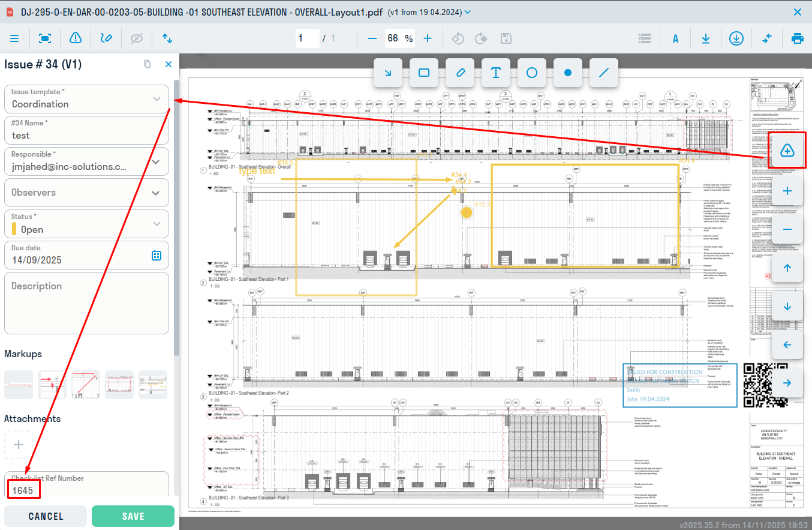The image size is (812, 530).
Task: Click the freehand markup squiggle icon
Action: point(106,38)
